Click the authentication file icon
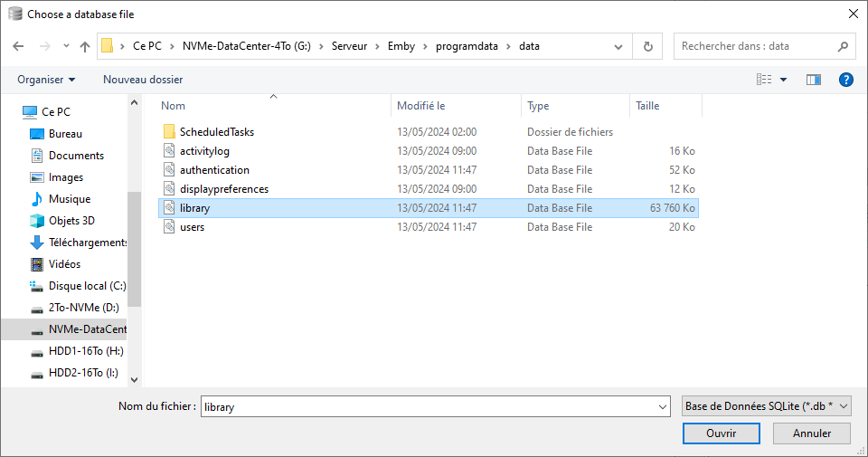Image resolution: width=868 pixels, height=457 pixels. point(169,169)
